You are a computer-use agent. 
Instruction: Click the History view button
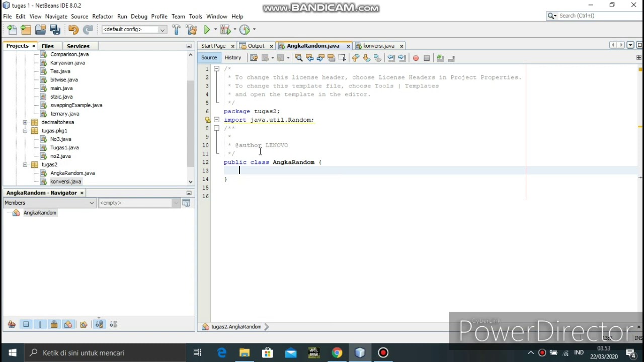[x=233, y=58]
